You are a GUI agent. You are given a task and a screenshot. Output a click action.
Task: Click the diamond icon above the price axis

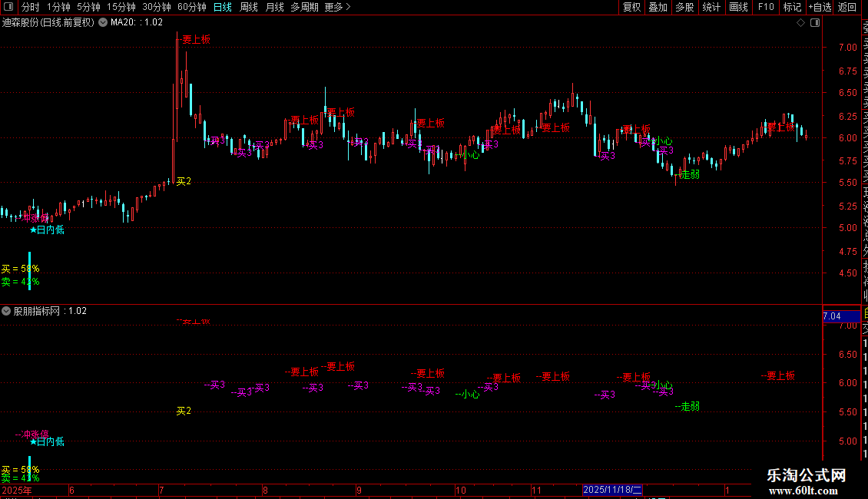coord(801,23)
